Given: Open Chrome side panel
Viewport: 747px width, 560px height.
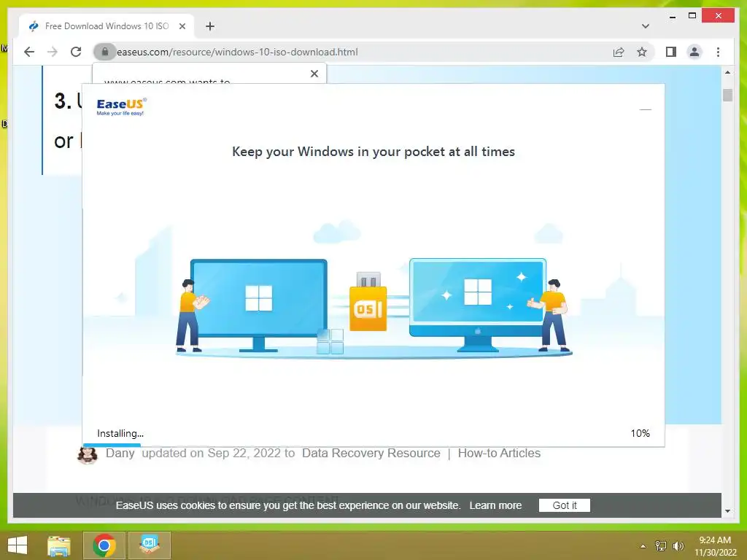Looking at the screenshot, I should (x=671, y=52).
